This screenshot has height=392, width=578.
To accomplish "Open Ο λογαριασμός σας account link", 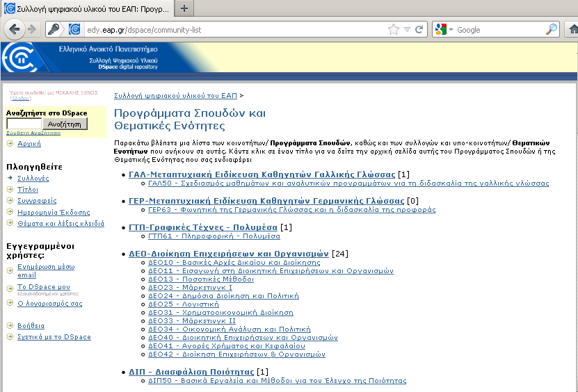I will pos(50,304).
